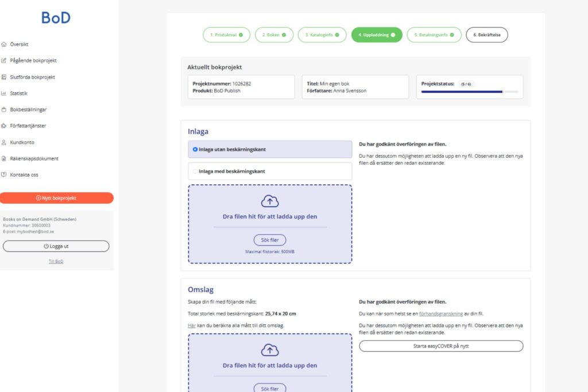Click the Kundkonto person icon
This screenshot has width=588, height=392.
click(4, 142)
